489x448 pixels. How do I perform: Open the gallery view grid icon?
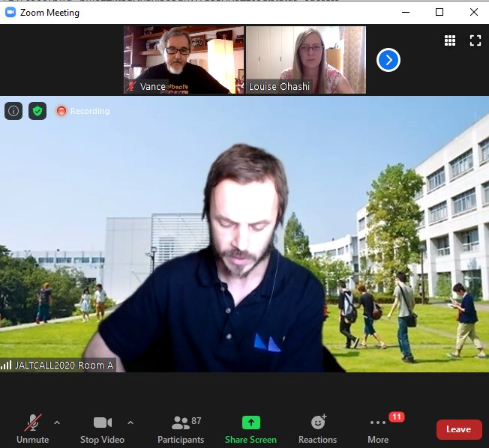[450, 40]
